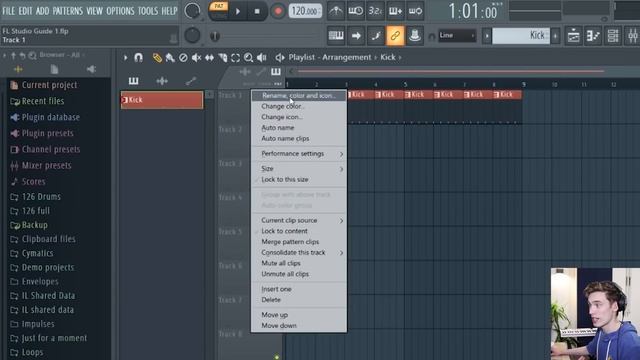
Task: Toggle loop recording icon
Action: coord(415,11)
